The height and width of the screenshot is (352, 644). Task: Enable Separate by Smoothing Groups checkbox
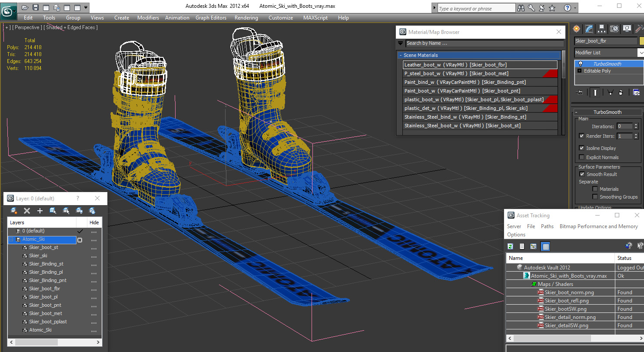[595, 197]
